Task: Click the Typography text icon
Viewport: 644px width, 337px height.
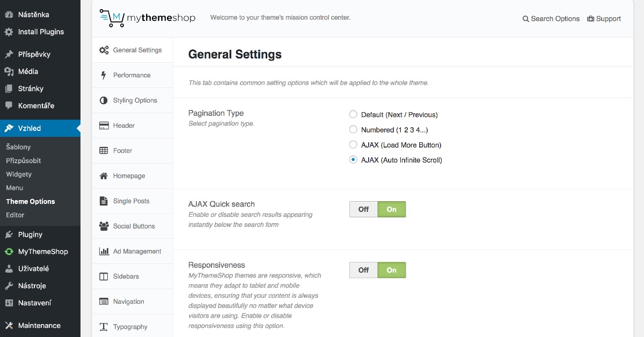Action: (x=104, y=327)
